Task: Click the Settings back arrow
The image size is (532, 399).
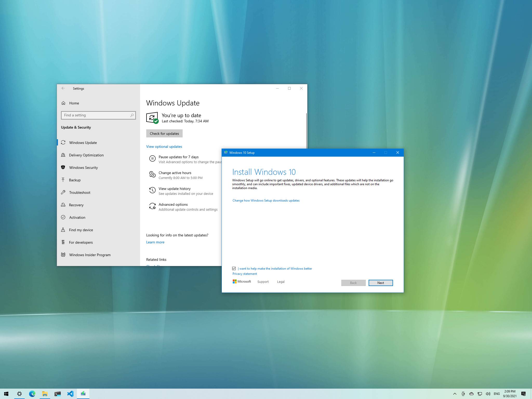Action: click(63, 88)
